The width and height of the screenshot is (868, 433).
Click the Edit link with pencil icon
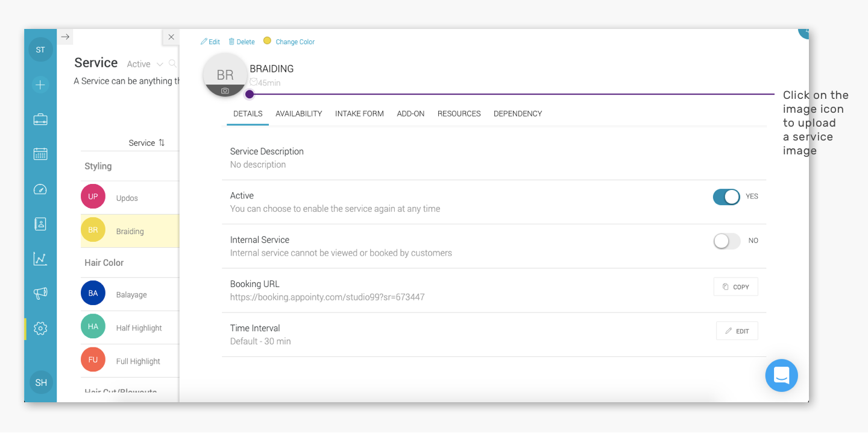(210, 42)
